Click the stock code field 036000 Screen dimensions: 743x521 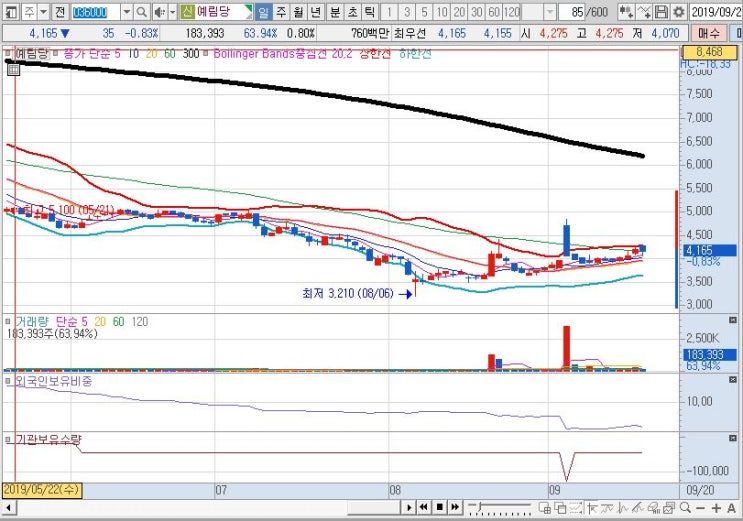click(95, 12)
